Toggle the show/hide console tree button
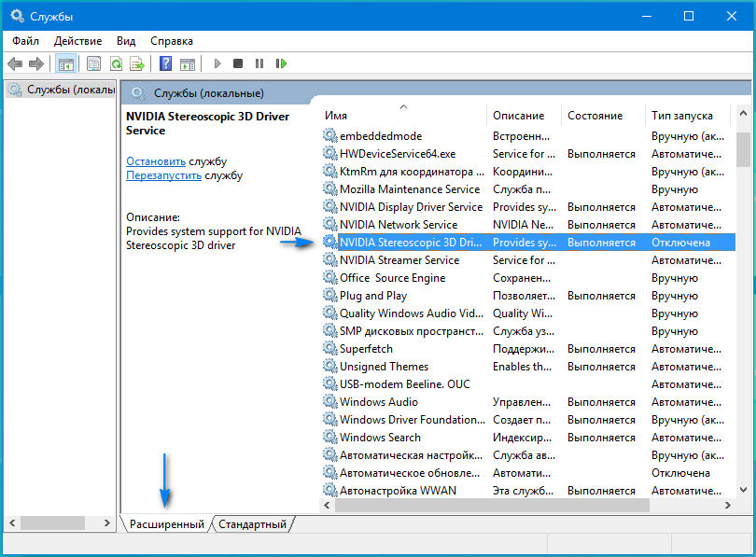 (65, 63)
